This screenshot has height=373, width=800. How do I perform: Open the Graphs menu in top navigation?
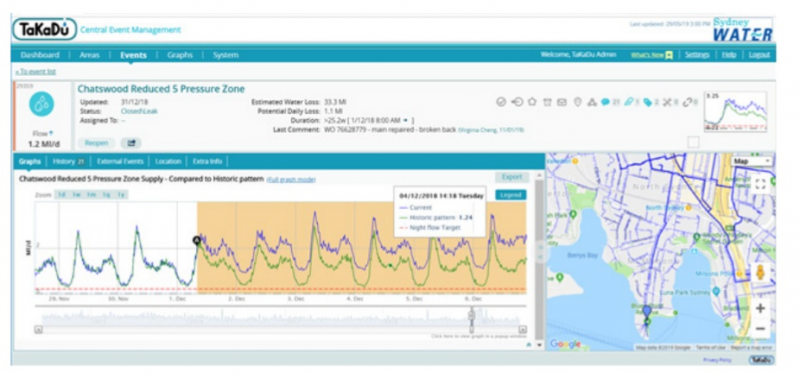[x=180, y=55]
